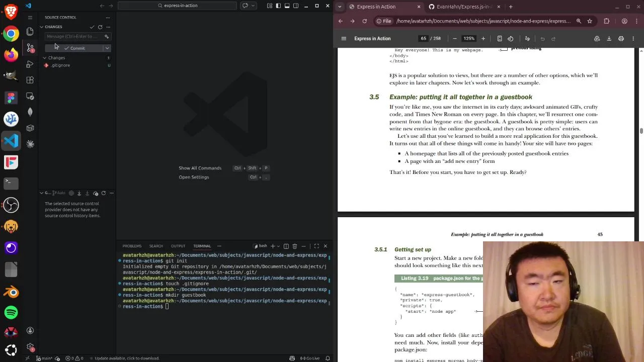The height and width of the screenshot is (362, 644).
Task: Toggle fit to page in PDF viewer
Action: tap(499, 39)
